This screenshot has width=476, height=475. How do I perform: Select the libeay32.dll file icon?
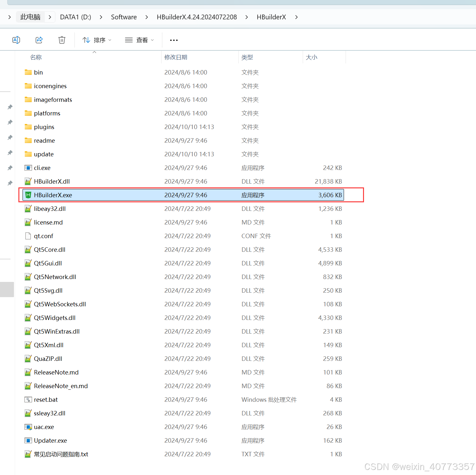coord(28,209)
